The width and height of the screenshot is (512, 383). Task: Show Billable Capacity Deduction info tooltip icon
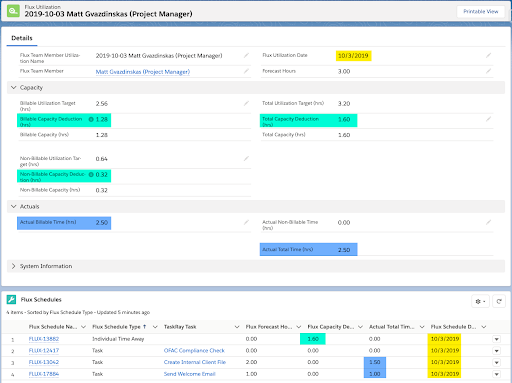[x=91, y=119]
